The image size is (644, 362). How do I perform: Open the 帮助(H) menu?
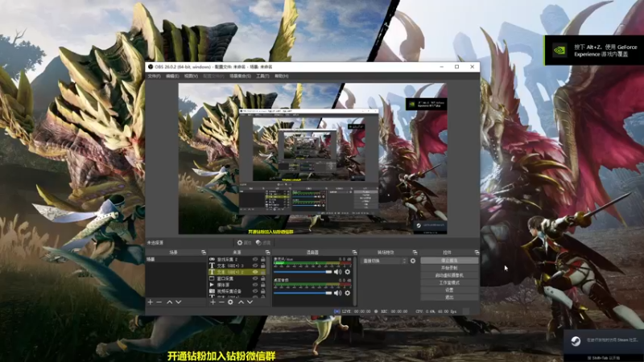[x=281, y=76]
